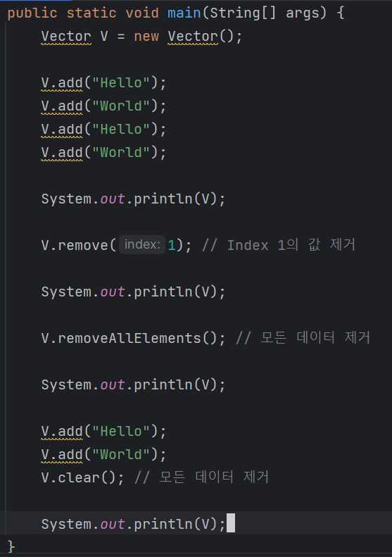Click println on the highlighted current line

[163, 524]
